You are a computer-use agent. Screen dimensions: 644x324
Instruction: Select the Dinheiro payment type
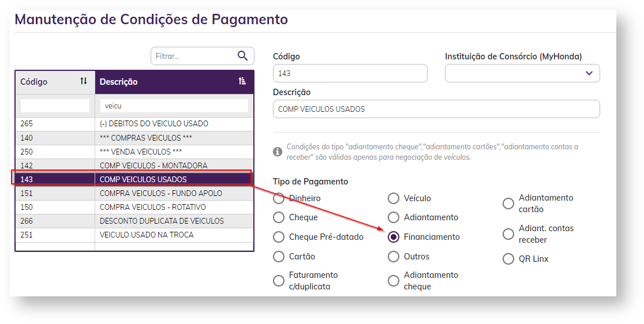pos(279,198)
